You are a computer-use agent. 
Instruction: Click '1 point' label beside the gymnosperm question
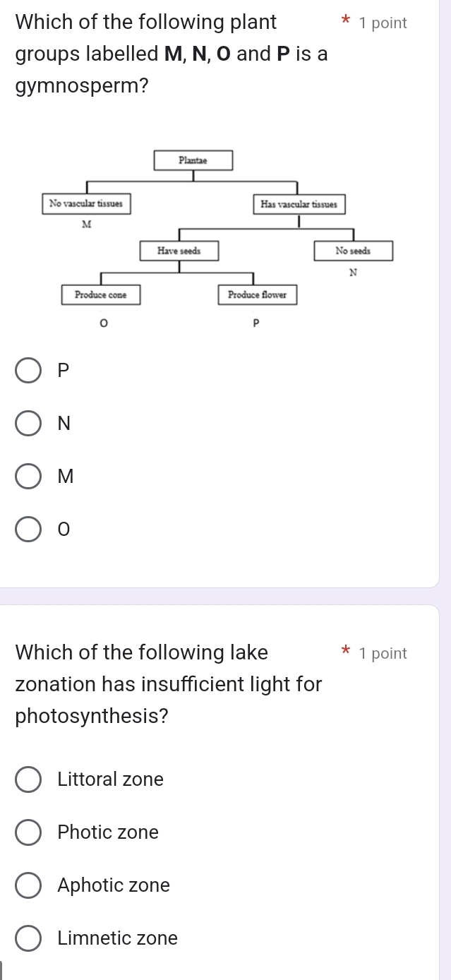pos(383,23)
